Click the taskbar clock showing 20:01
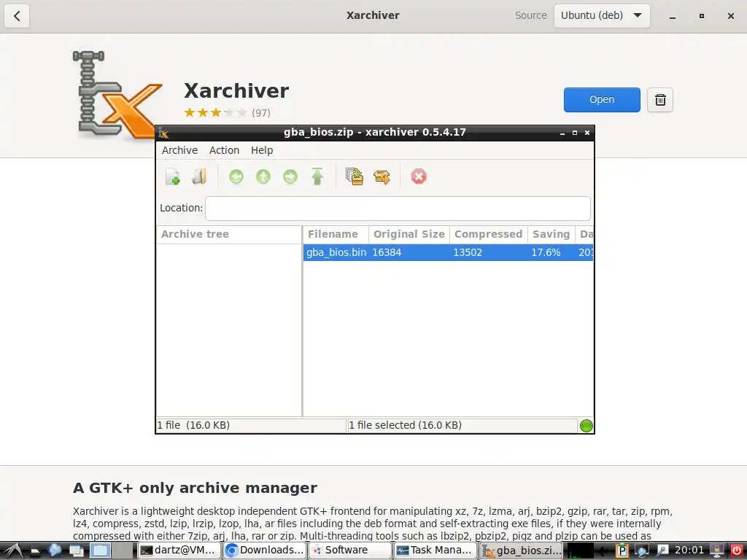This screenshot has height=560, width=747. [x=689, y=551]
